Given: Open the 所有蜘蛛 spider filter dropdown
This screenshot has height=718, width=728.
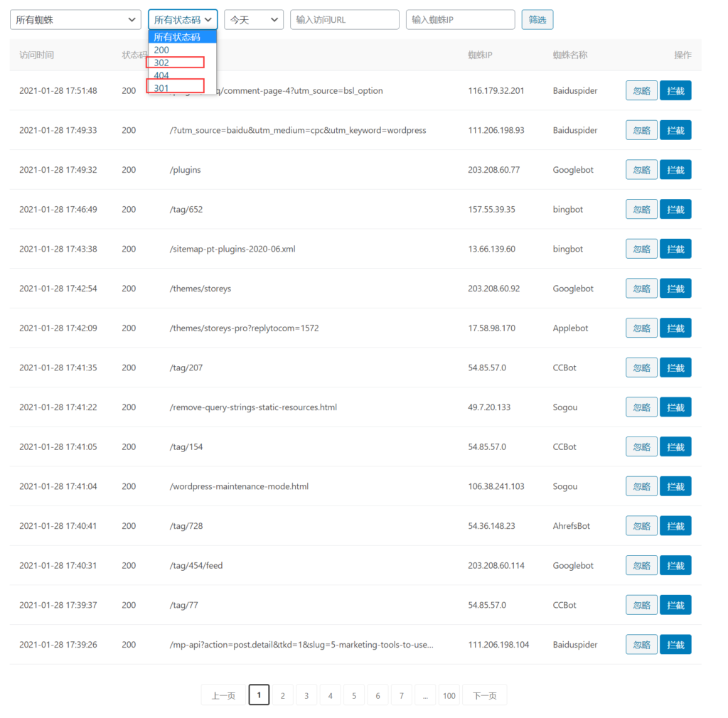Looking at the screenshot, I should click(x=75, y=20).
